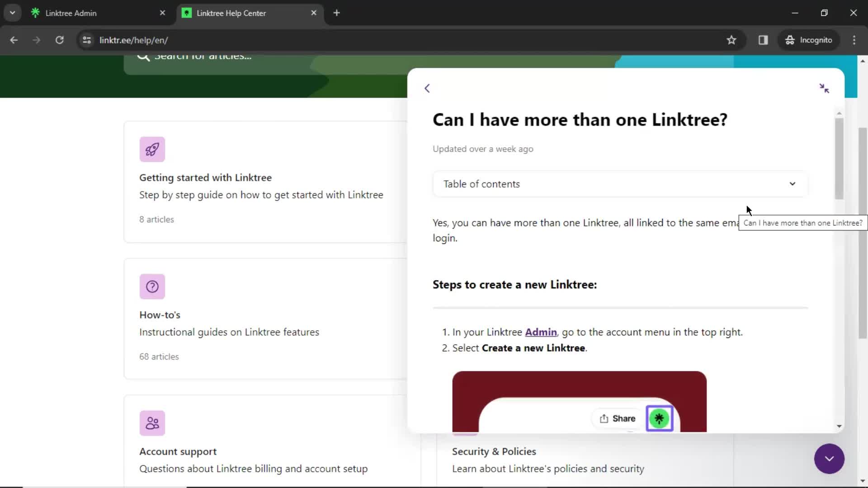
Task: Click the question mark How-to's icon
Action: [152, 286]
